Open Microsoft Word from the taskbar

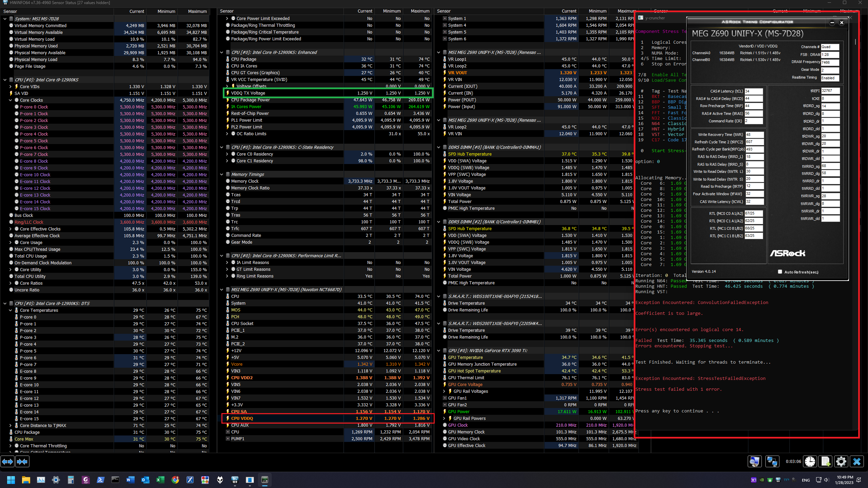point(131,480)
